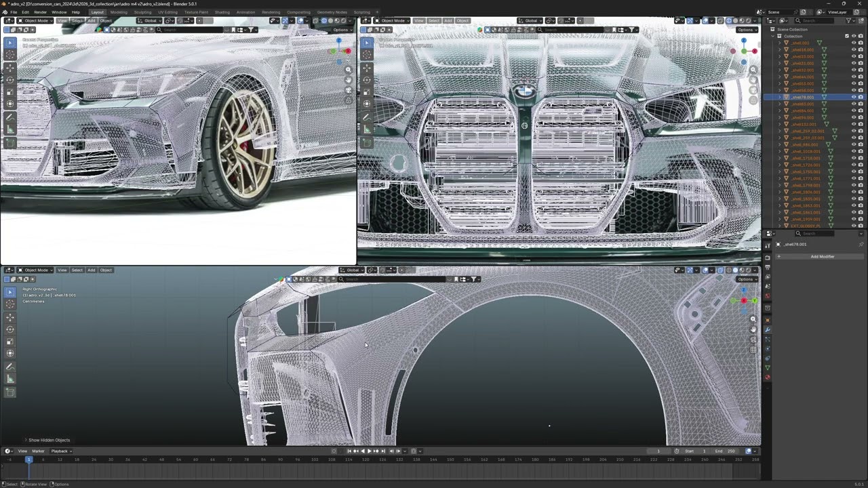This screenshot has width=868, height=488.
Task: Switch perspective/orthographic gizmo in Right Orthographic viewport
Action: click(x=753, y=350)
